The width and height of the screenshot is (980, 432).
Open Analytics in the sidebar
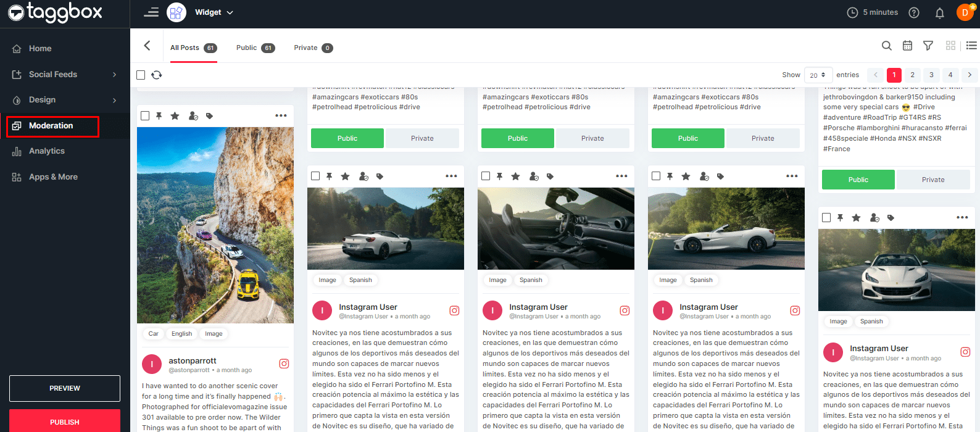coord(46,151)
